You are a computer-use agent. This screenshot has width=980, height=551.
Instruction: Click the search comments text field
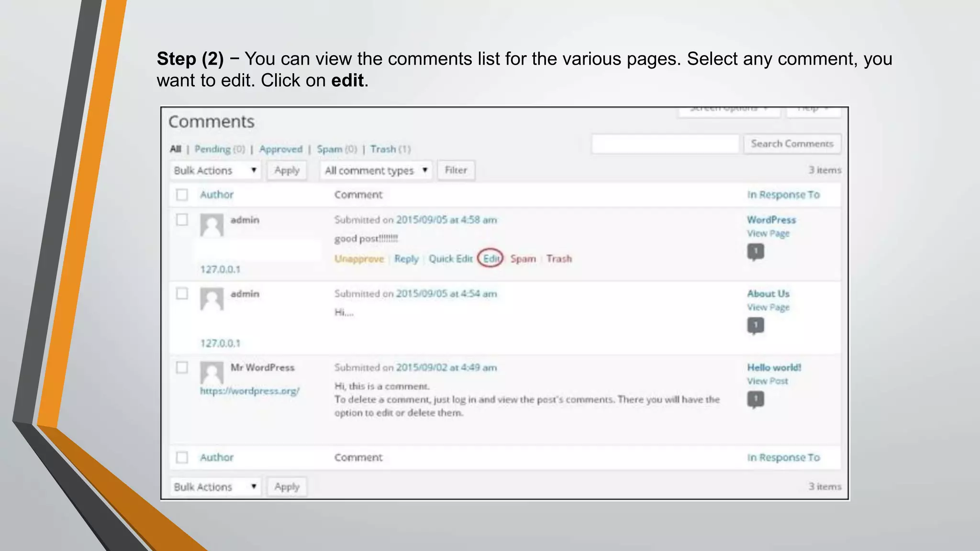pyautogui.click(x=665, y=144)
